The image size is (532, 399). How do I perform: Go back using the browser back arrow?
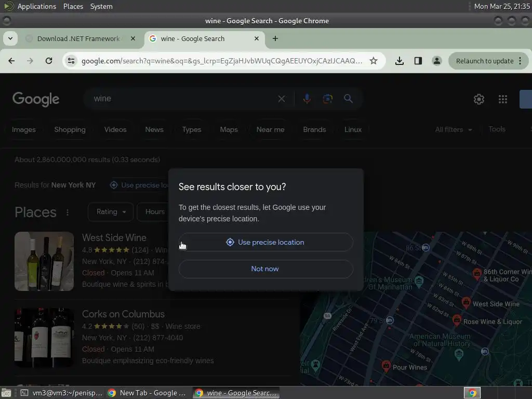click(x=11, y=61)
